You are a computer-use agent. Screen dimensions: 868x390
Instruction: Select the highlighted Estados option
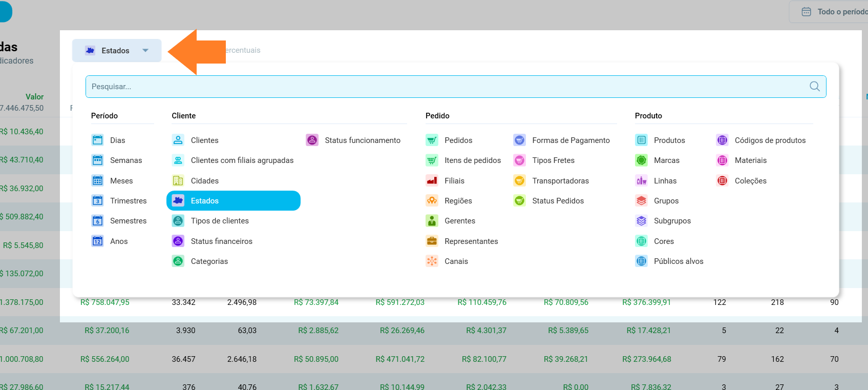coord(234,200)
